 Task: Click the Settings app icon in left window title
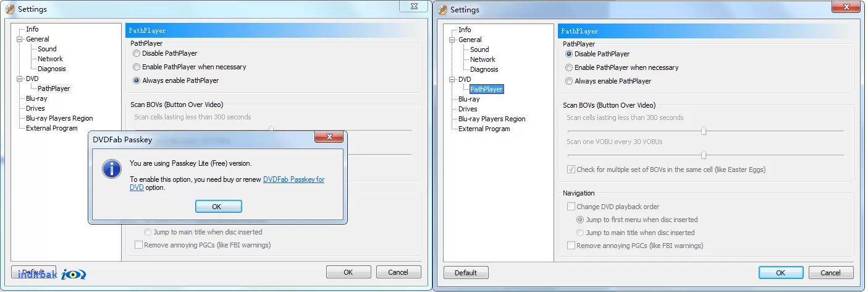tap(10, 9)
